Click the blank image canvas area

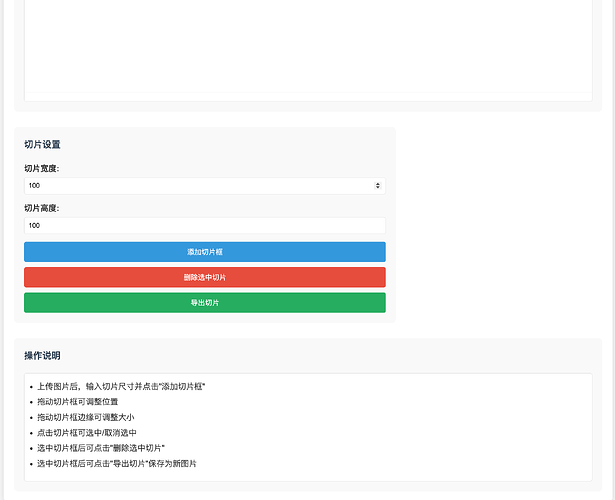click(307, 45)
